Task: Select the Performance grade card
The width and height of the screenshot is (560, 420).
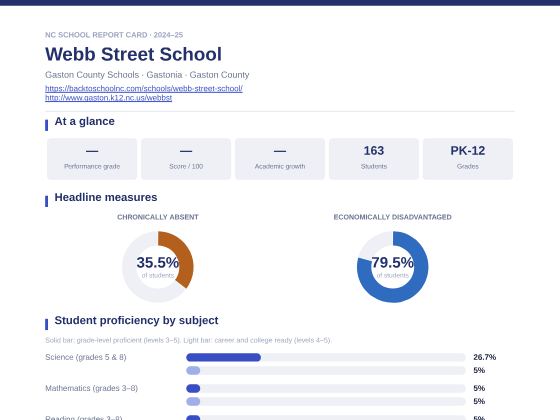Action: click(x=92, y=159)
